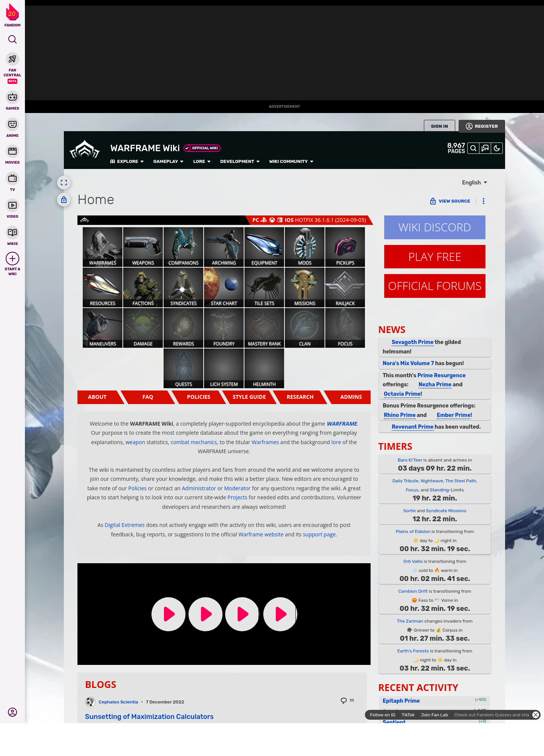This screenshot has width=544, height=756.
Task: Expand page to full width icon
Action: point(64,183)
